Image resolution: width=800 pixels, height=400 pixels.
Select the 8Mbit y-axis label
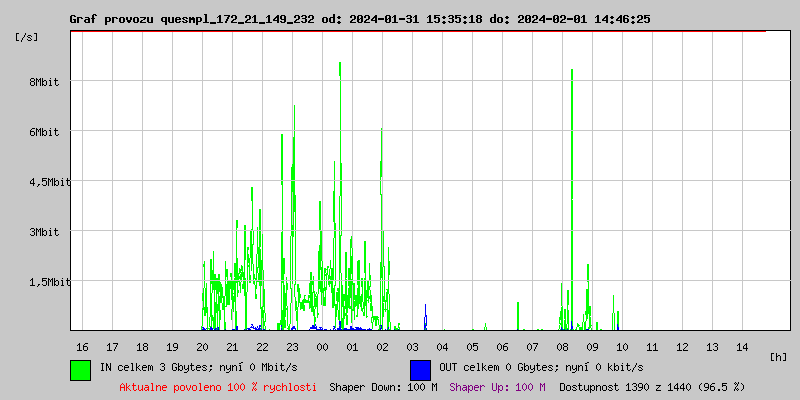point(45,82)
